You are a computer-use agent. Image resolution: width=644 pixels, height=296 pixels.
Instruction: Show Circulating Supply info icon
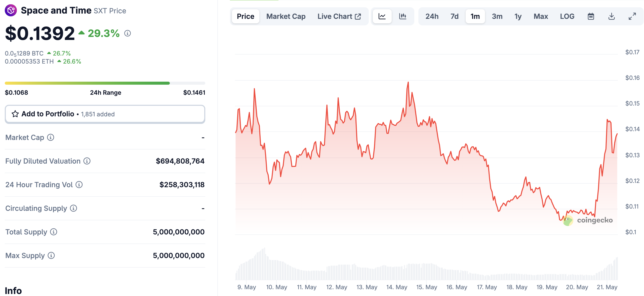pos(73,208)
